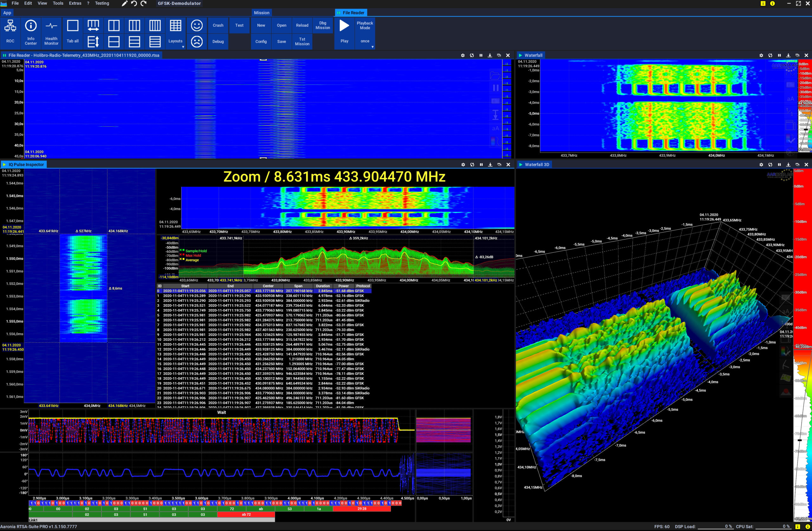
Task: Click the happy smiley feedback icon
Action: click(197, 26)
